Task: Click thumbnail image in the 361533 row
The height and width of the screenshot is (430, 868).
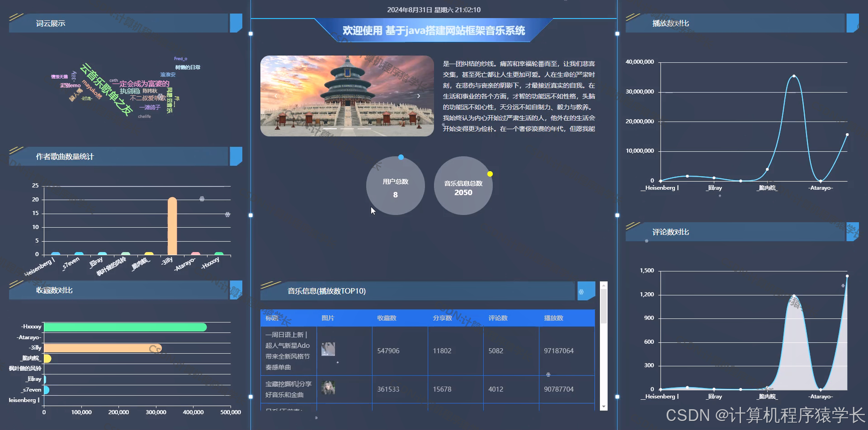Action: [x=328, y=388]
